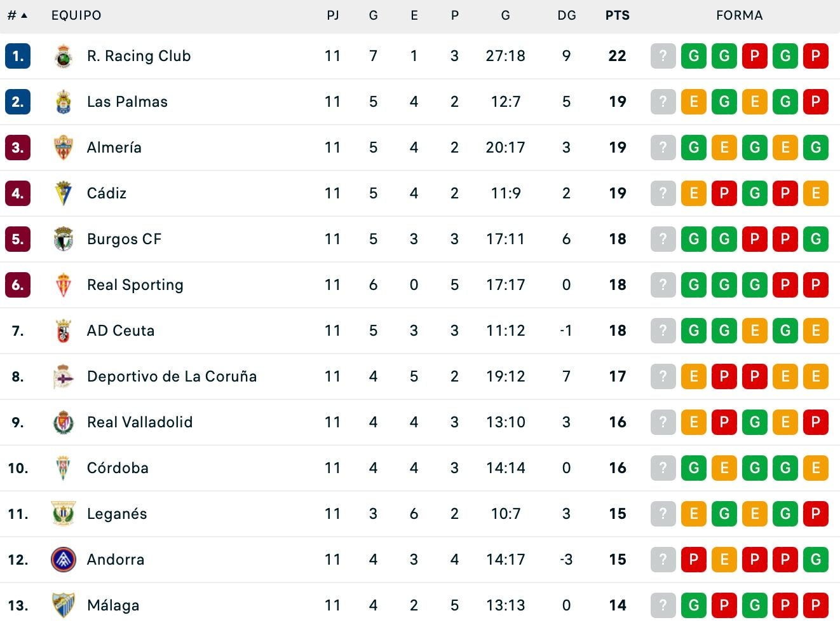Click the AD Ceuta team name

[121, 331]
